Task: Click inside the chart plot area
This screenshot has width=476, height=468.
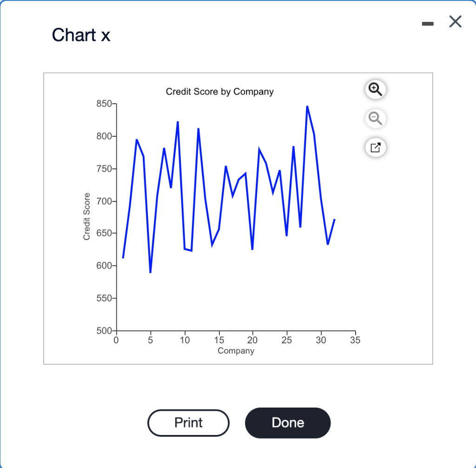Action: pyautogui.click(x=232, y=209)
